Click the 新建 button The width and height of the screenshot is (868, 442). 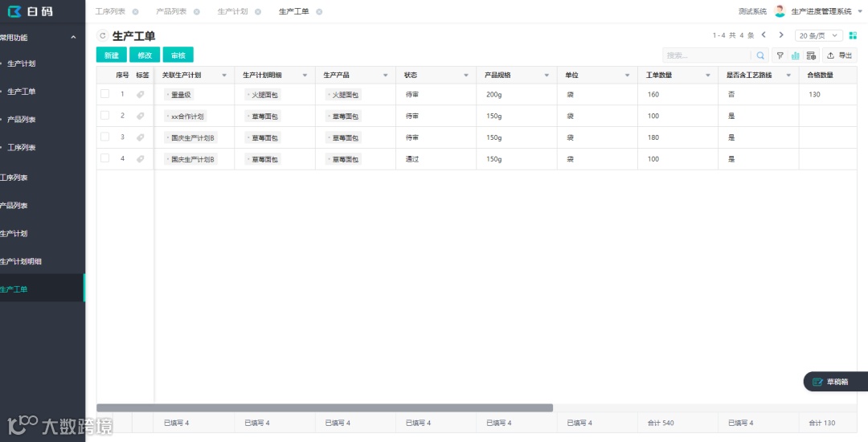coord(111,55)
